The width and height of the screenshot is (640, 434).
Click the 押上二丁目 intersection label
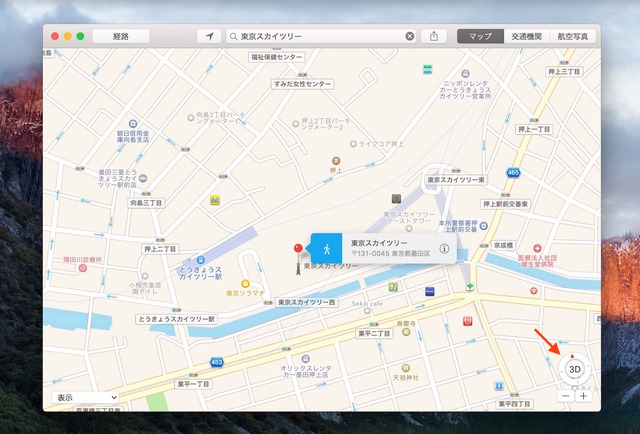coord(160,249)
